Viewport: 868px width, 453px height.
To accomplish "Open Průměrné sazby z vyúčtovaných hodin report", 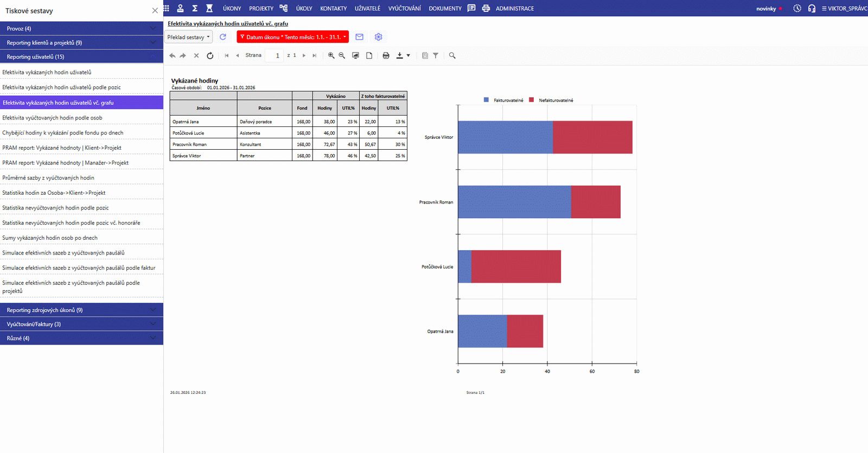I will [48, 177].
